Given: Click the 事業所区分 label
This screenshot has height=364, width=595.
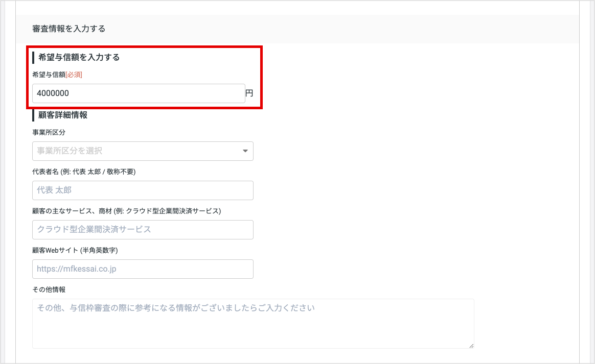Looking at the screenshot, I should point(49,132).
